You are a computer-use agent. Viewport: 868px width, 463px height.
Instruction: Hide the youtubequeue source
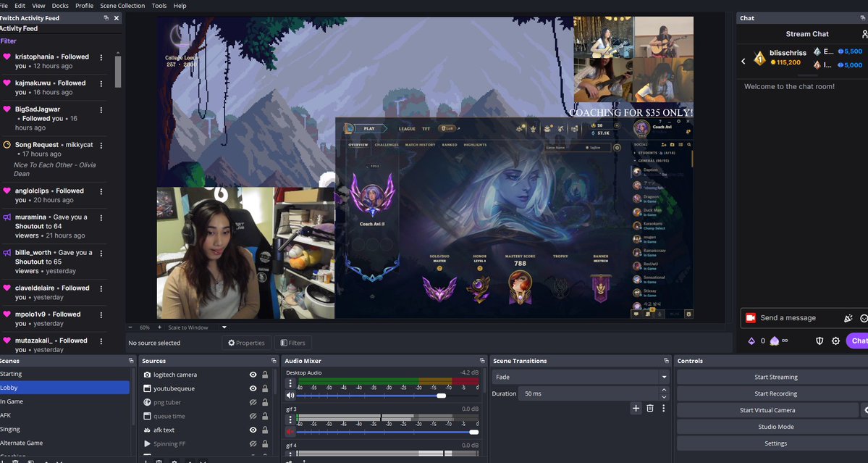pos(253,388)
